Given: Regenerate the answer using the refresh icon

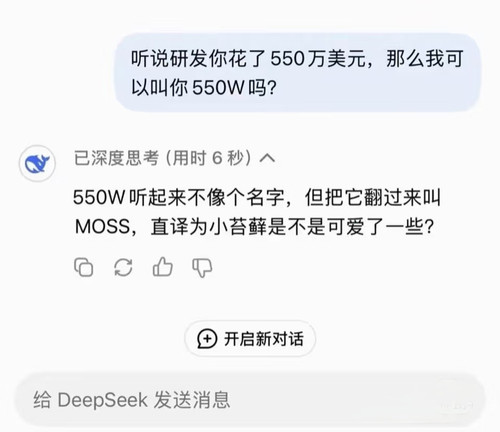Looking at the screenshot, I should 123,267.
